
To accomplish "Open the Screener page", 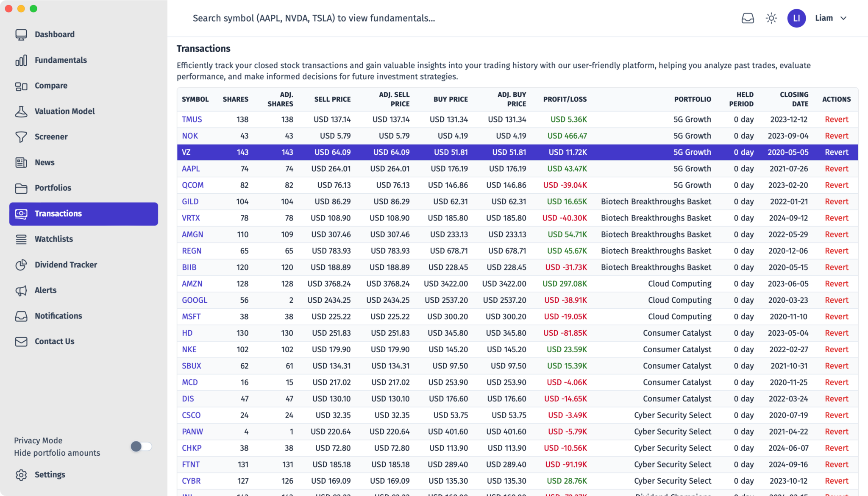I will click(x=51, y=137).
